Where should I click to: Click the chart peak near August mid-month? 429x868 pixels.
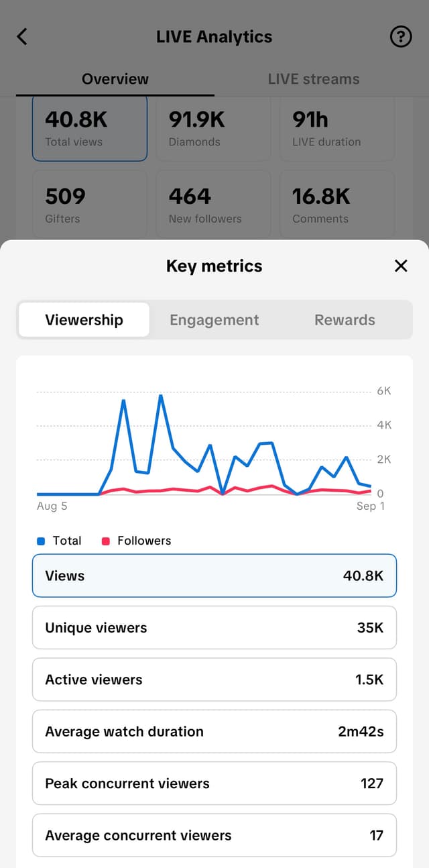161,397
